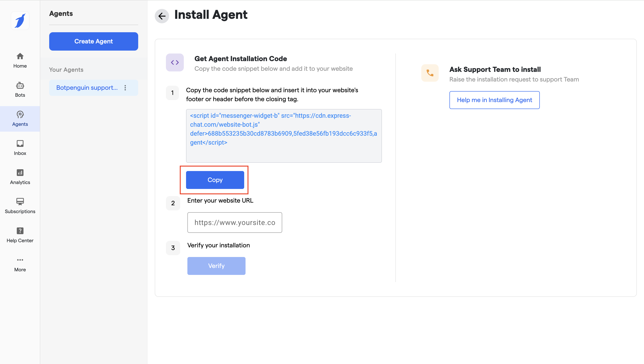Go to Home in sidebar
644x364 pixels.
[20, 60]
